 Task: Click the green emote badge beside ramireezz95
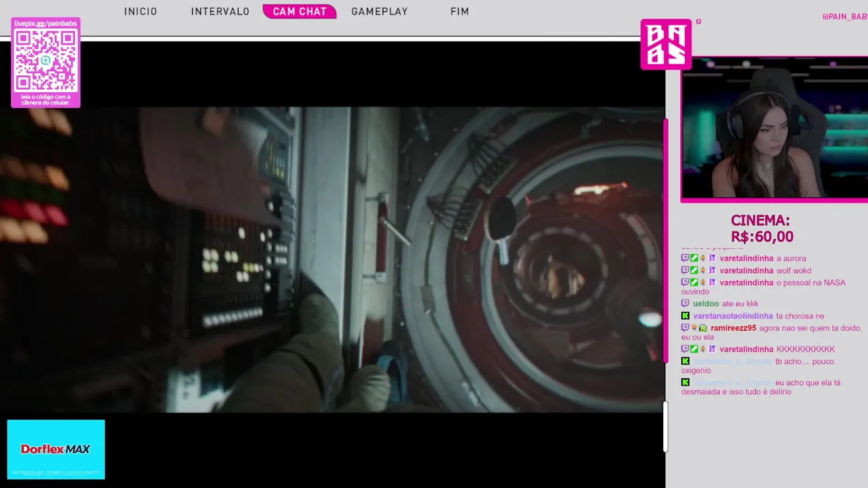tap(703, 328)
